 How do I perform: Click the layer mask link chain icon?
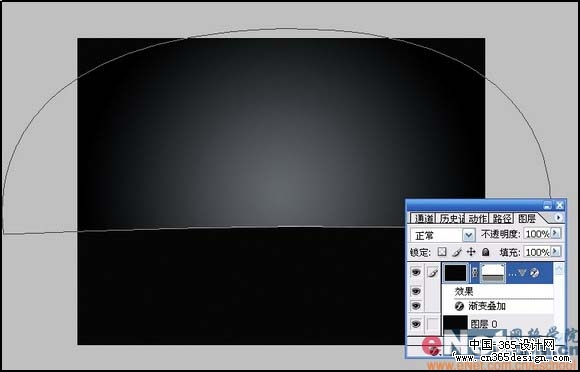[x=474, y=273]
